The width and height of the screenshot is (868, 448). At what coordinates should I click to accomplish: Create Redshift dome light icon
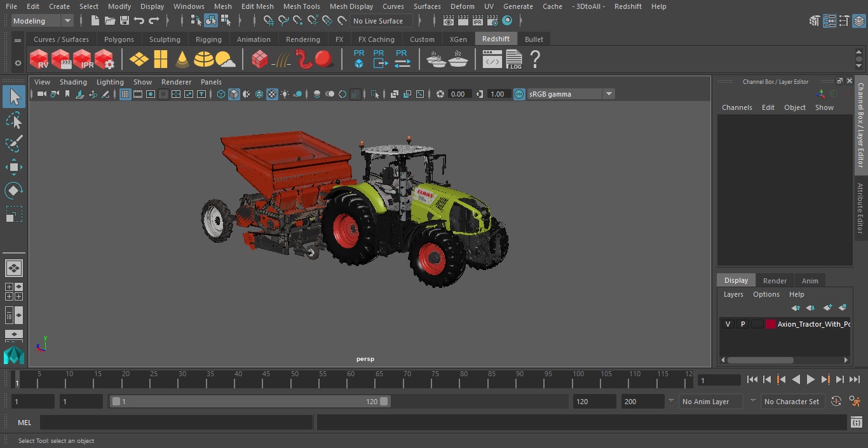point(204,60)
